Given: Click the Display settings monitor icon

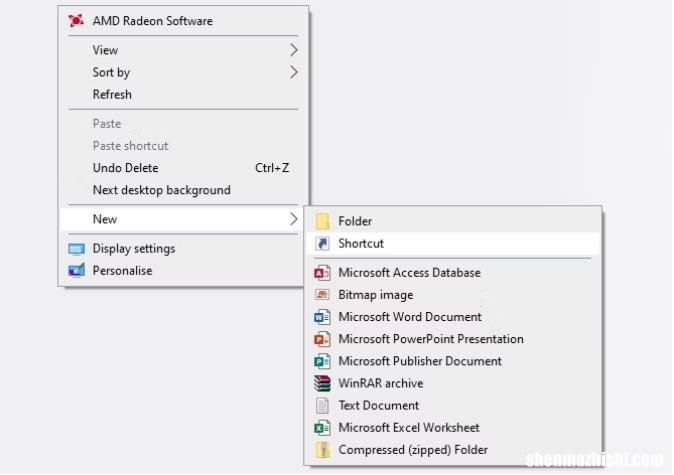Looking at the screenshot, I should (77, 249).
